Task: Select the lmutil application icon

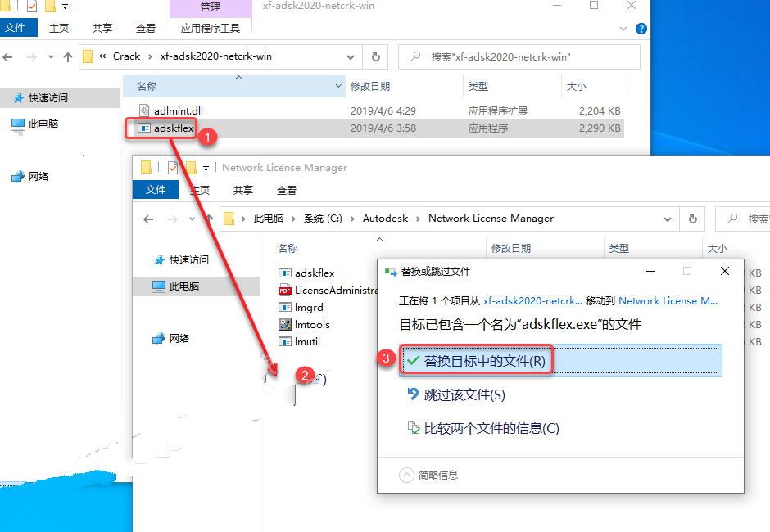Action: point(285,341)
